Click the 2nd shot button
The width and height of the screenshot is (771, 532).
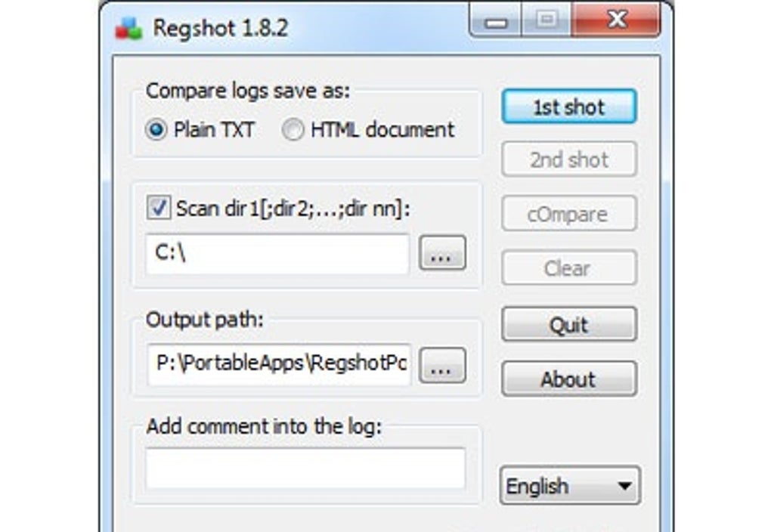point(569,159)
